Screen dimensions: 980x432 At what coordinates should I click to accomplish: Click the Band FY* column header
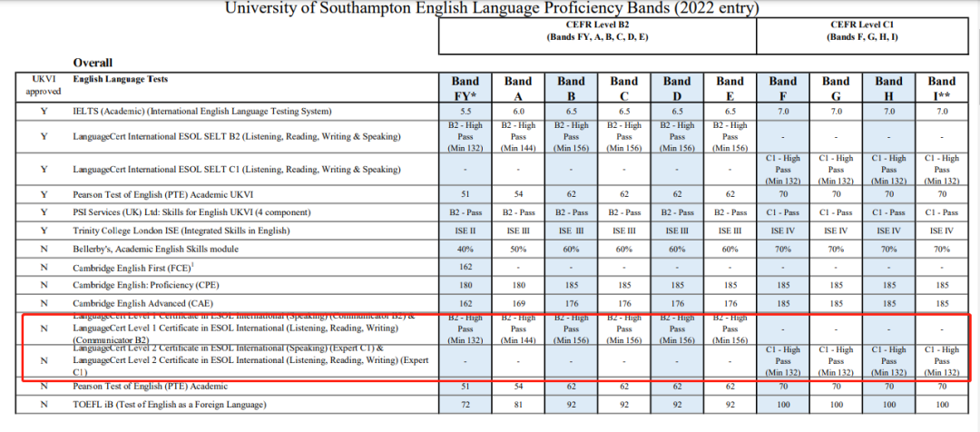click(465, 87)
